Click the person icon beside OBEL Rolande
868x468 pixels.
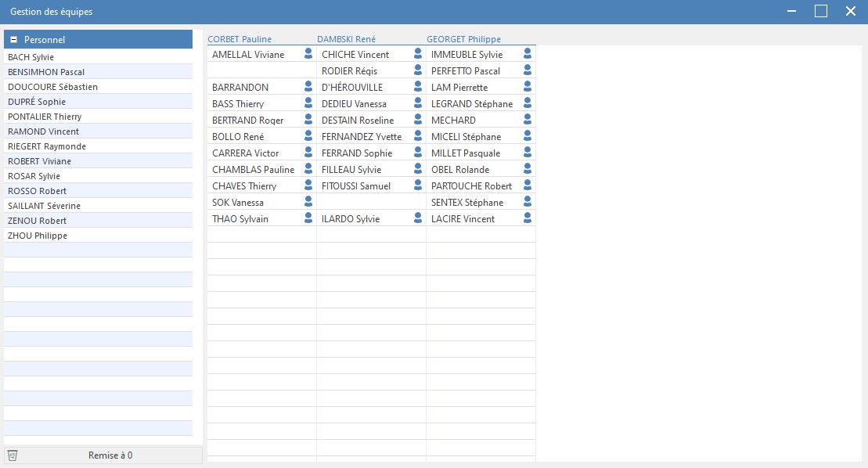click(x=528, y=169)
